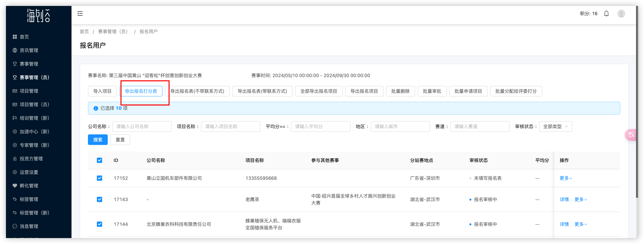Uncheck the row 17152 checkbox
The width and height of the screenshot is (644, 244).
tap(99, 178)
